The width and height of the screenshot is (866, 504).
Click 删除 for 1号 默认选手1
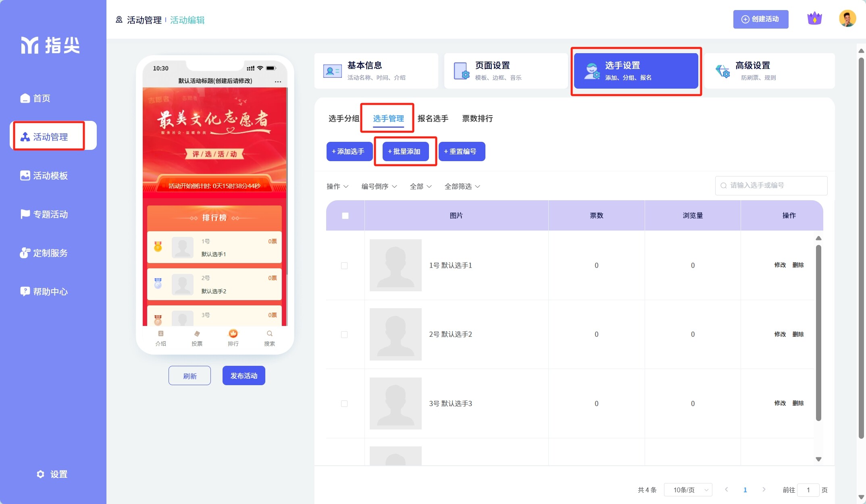(798, 265)
